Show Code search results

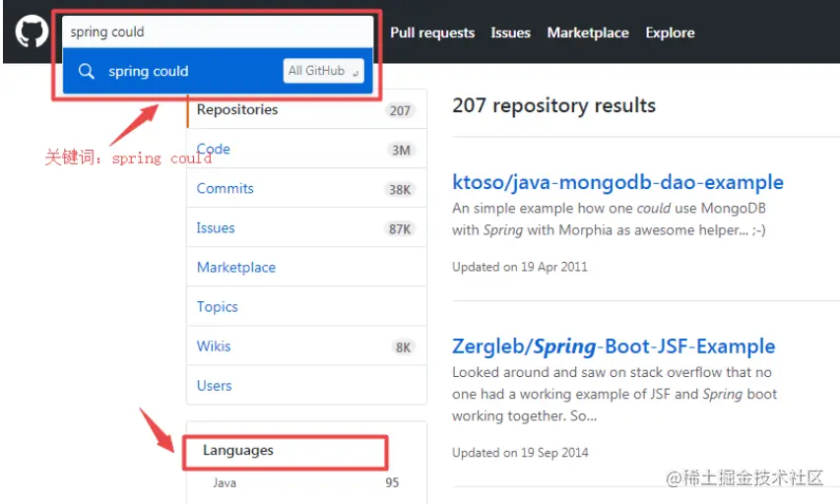pos(214,150)
